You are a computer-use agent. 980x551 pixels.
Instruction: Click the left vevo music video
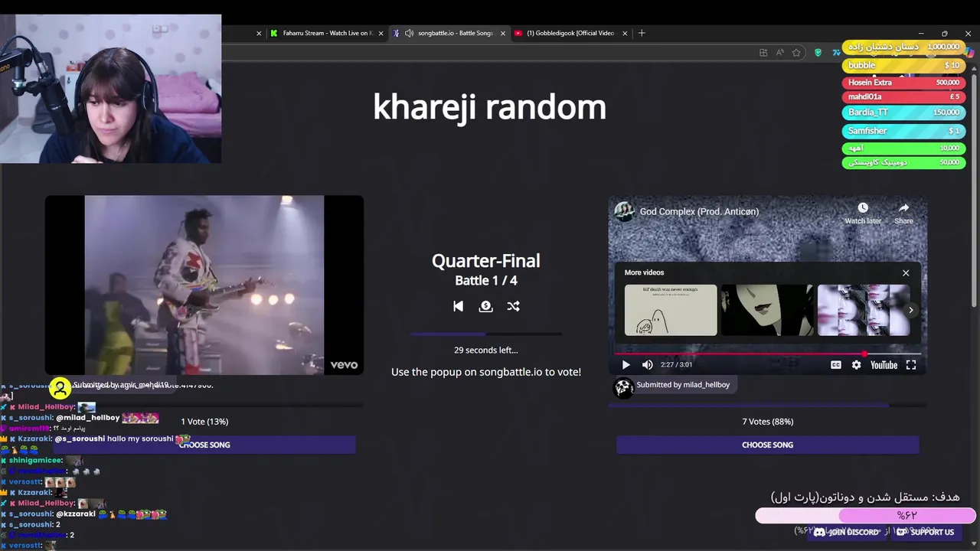tap(204, 285)
